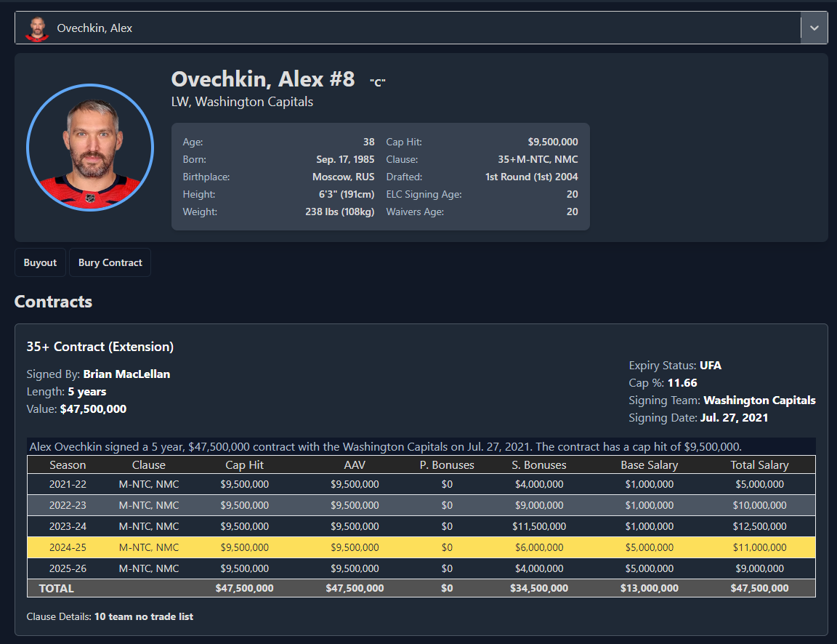The width and height of the screenshot is (837, 644).
Task: Click the Total Salary column header
Action: pyautogui.click(x=759, y=465)
